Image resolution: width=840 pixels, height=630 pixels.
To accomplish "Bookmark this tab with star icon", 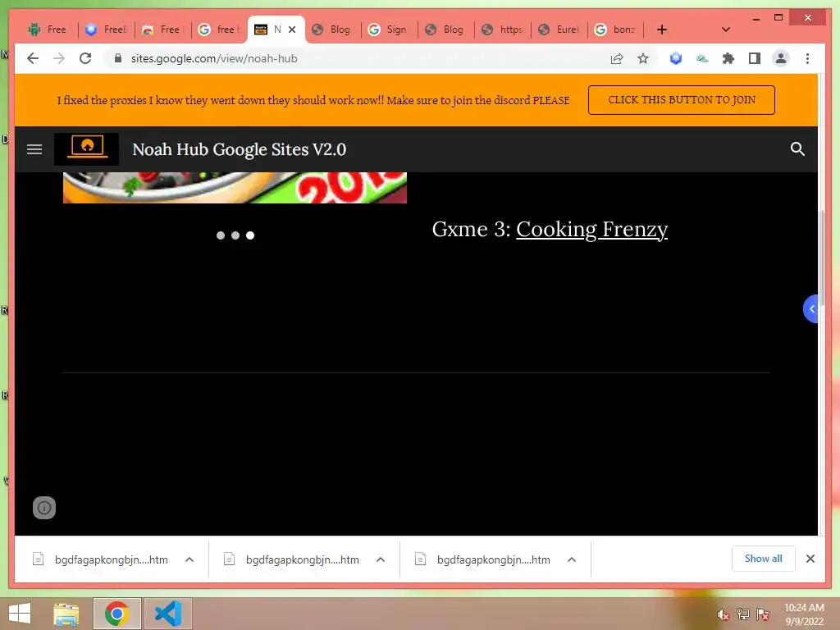I will tap(643, 58).
